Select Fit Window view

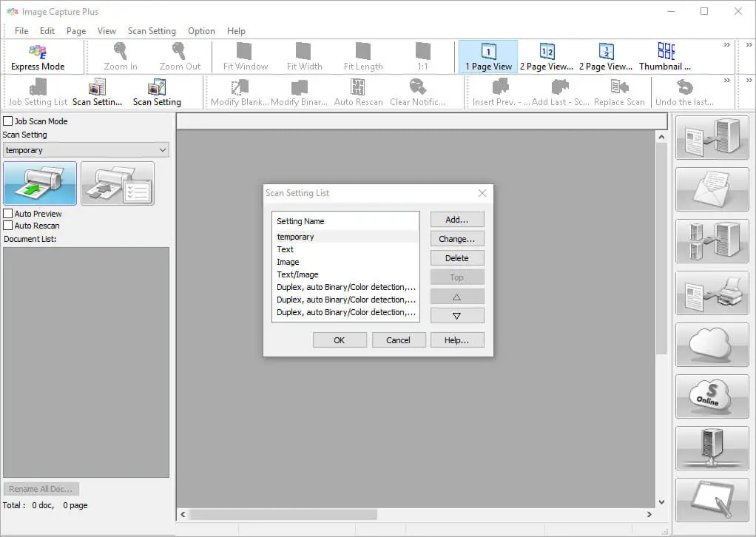click(x=245, y=57)
